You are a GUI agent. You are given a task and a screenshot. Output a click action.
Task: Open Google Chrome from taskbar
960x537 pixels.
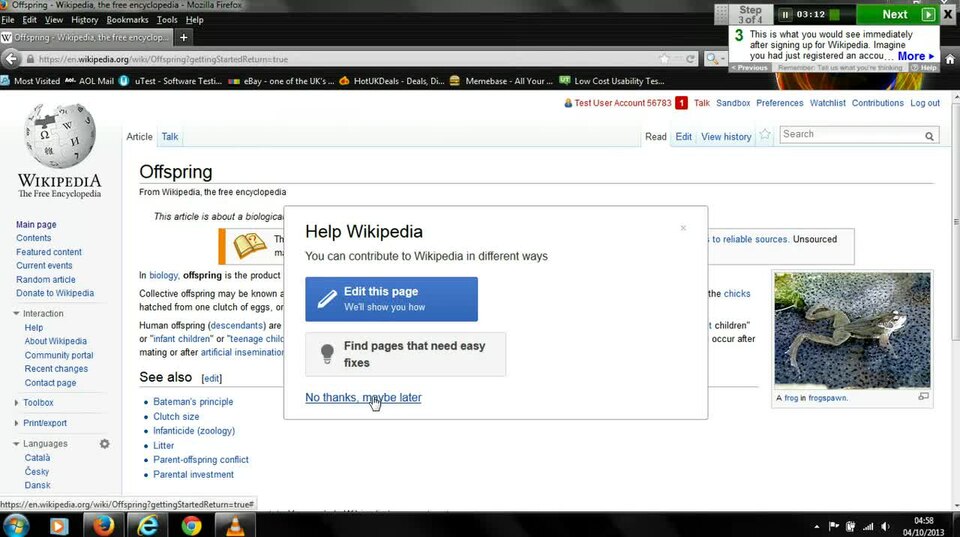[192, 525]
